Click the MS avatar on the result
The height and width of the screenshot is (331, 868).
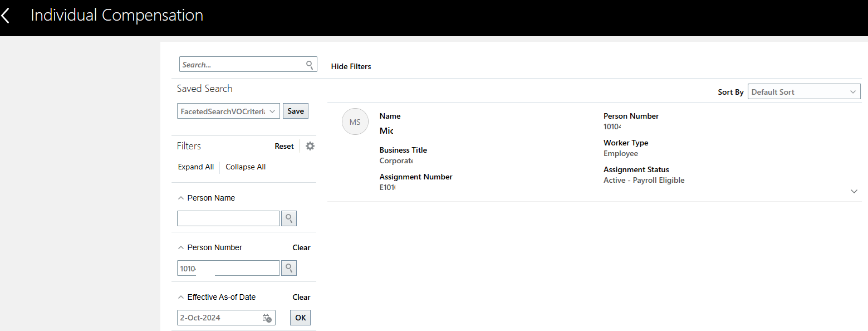tap(355, 121)
